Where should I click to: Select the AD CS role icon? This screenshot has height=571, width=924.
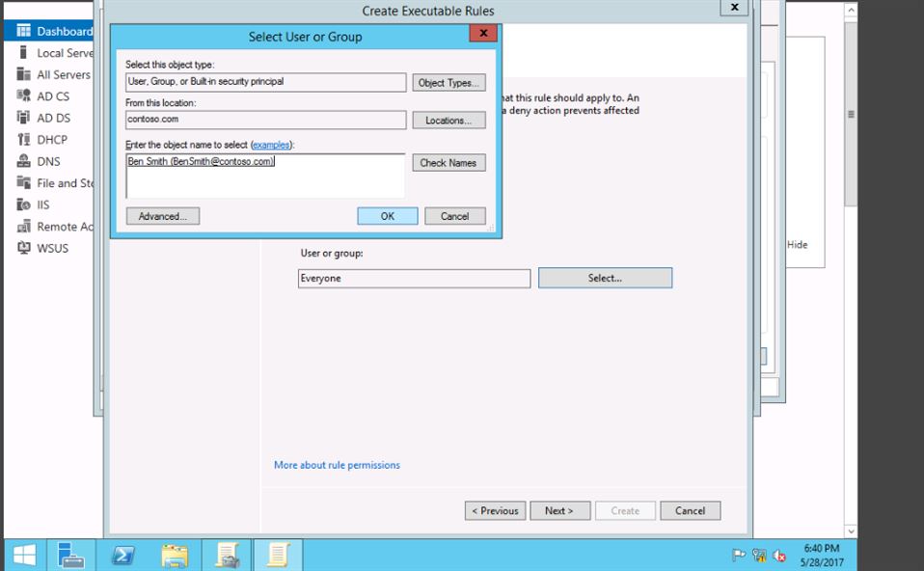(x=23, y=96)
